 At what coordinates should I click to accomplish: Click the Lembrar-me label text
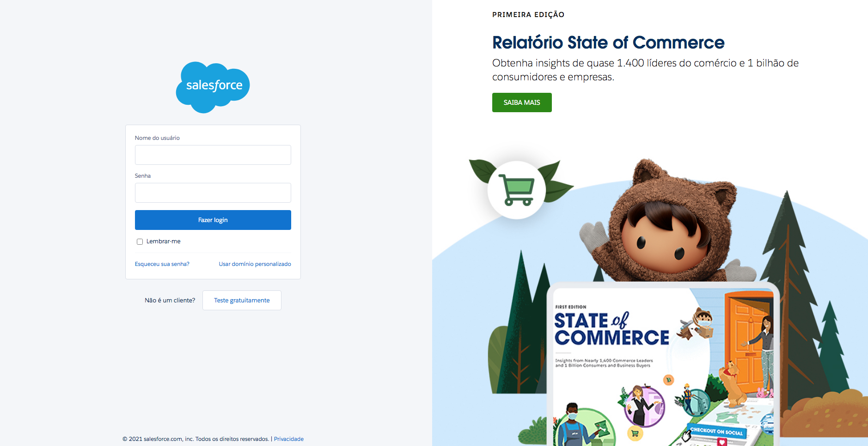click(x=163, y=241)
